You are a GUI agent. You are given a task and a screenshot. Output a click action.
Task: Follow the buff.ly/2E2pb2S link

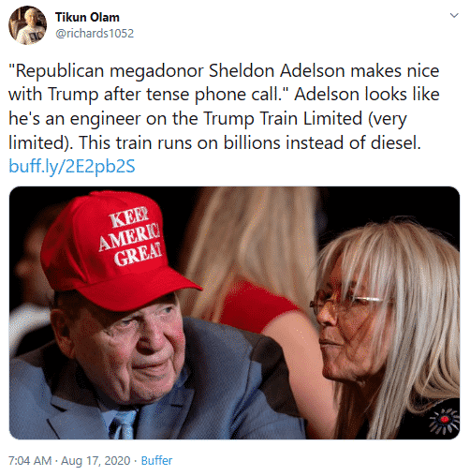[x=72, y=166]
